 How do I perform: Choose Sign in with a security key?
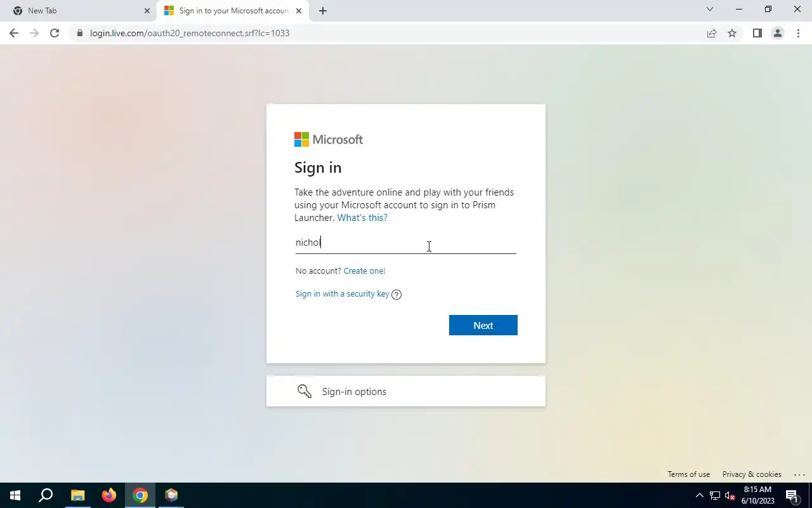342,293
